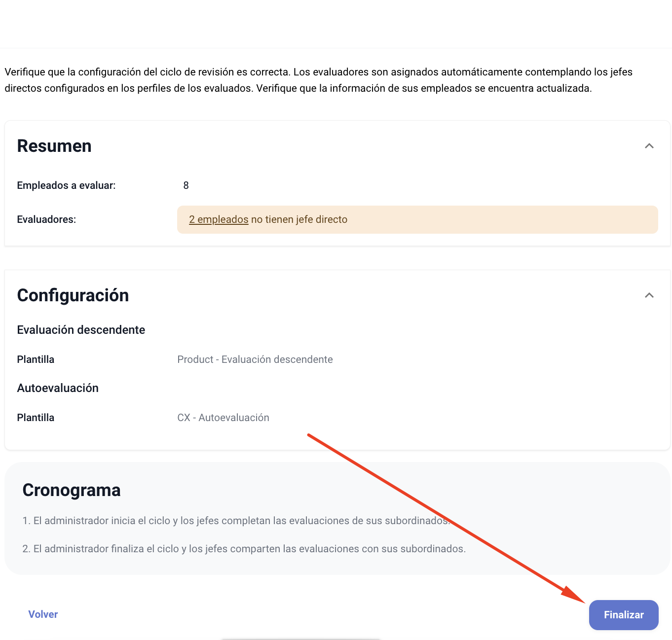Click the Configuración heading
Viewport: 672px width, 640px height.
click(73, 295)
